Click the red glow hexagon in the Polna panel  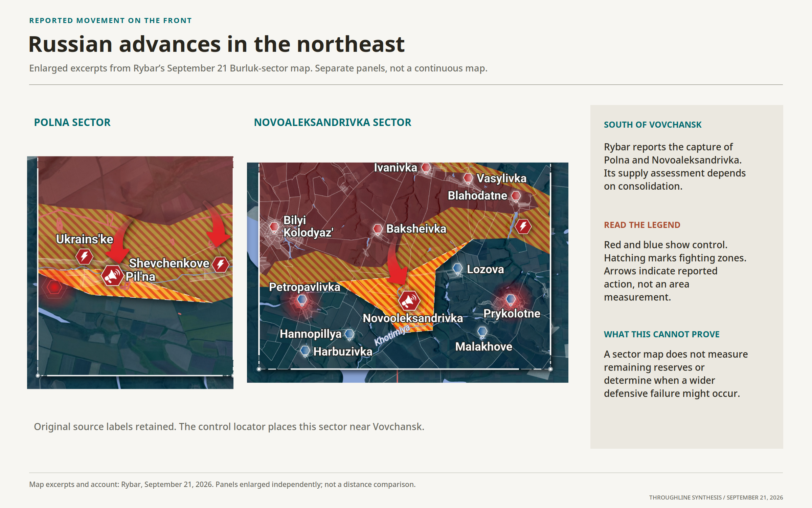[54, 287]
